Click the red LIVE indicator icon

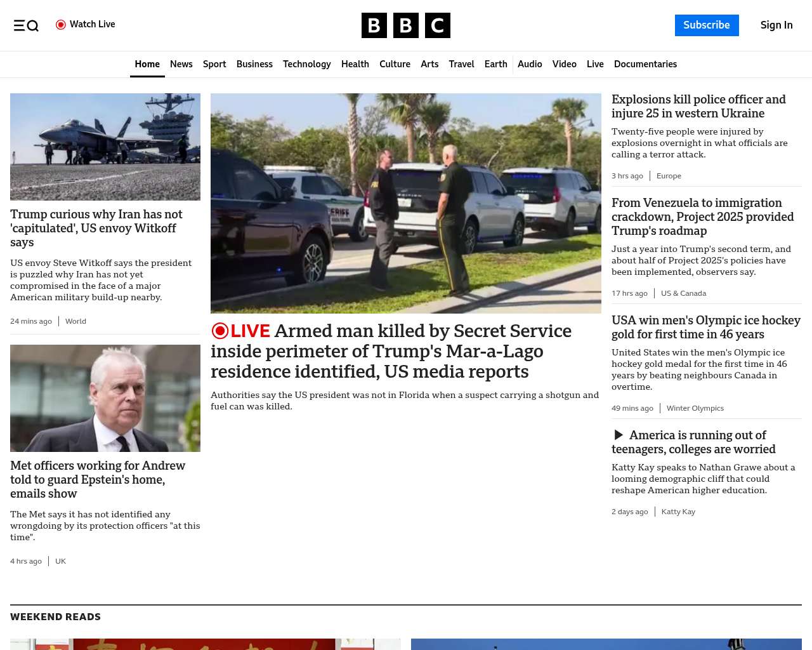(220, 331)
